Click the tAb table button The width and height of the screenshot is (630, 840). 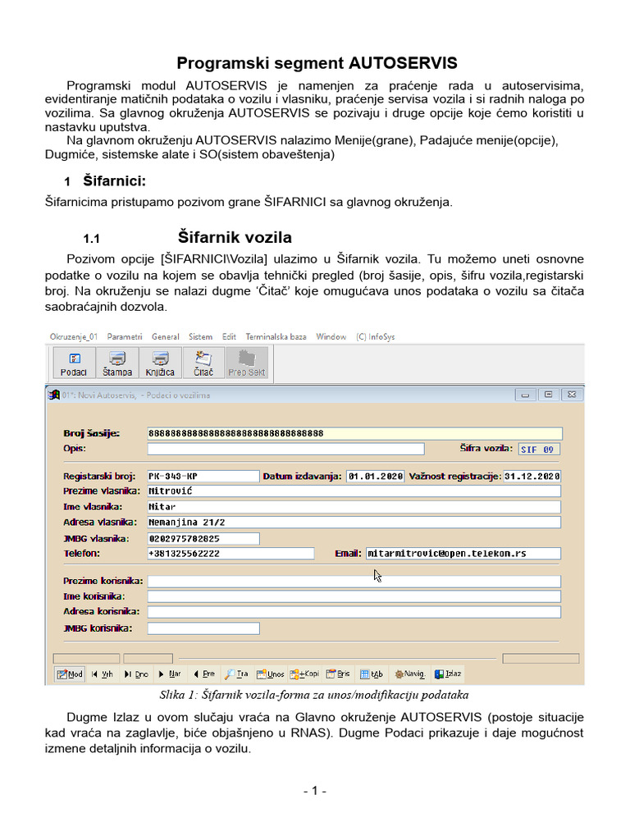point(372,674)
